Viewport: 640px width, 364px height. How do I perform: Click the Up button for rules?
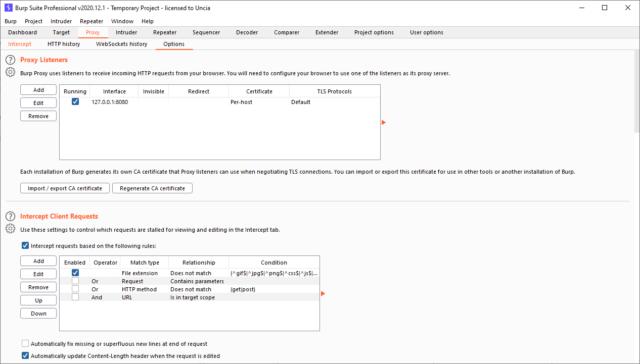(x=38, y=300)
